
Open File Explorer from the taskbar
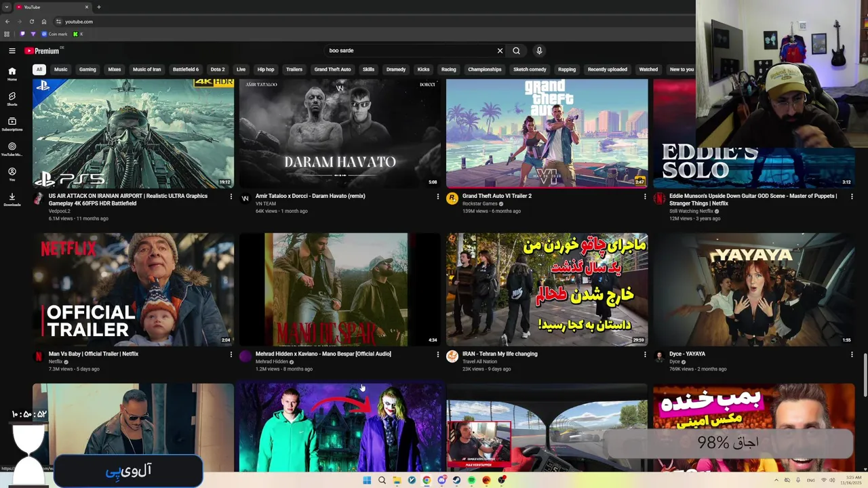397,480
